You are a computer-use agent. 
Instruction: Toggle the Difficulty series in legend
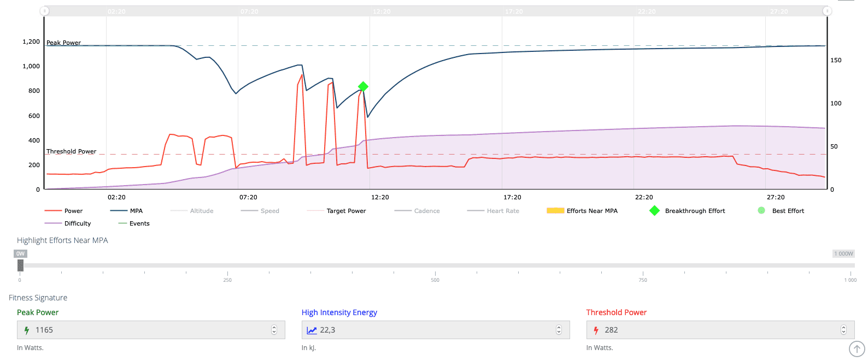[77, 223]
